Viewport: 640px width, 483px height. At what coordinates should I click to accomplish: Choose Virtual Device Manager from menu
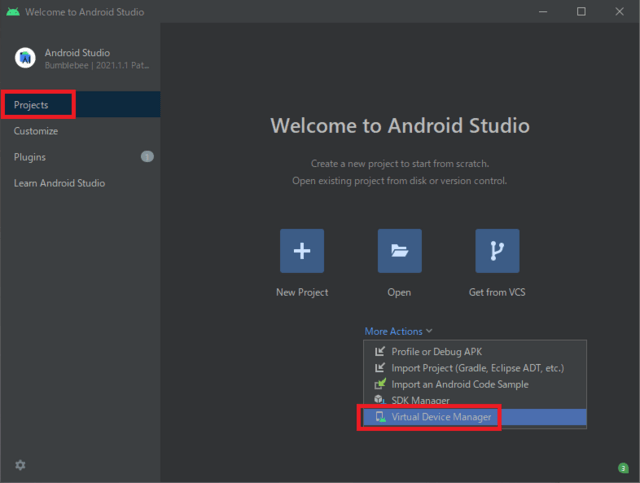click(x=441, y=417)
